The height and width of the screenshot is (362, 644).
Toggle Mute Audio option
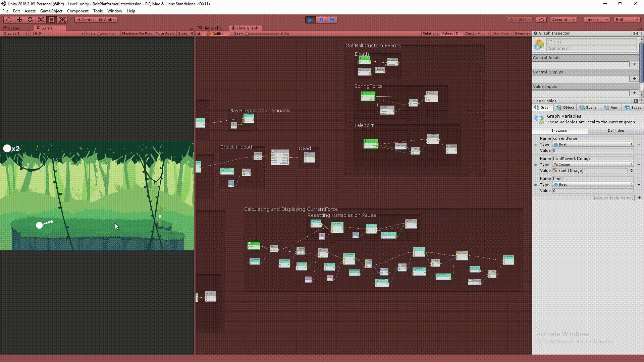165,34
